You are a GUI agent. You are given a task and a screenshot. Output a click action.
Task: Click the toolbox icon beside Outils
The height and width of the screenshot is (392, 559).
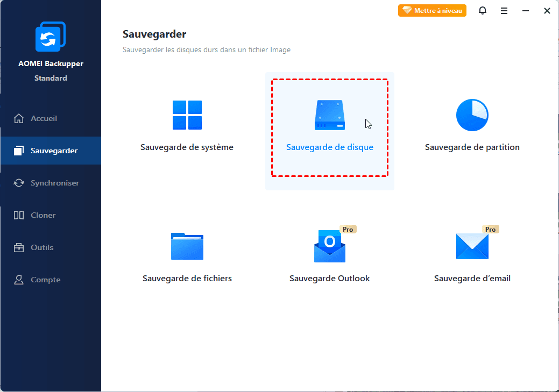[18, 247]
